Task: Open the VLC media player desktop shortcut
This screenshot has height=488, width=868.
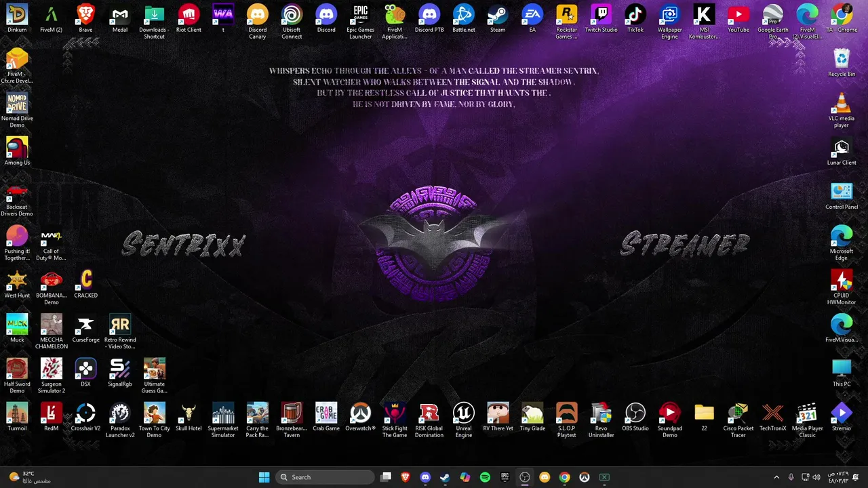Action: point(842,110)
